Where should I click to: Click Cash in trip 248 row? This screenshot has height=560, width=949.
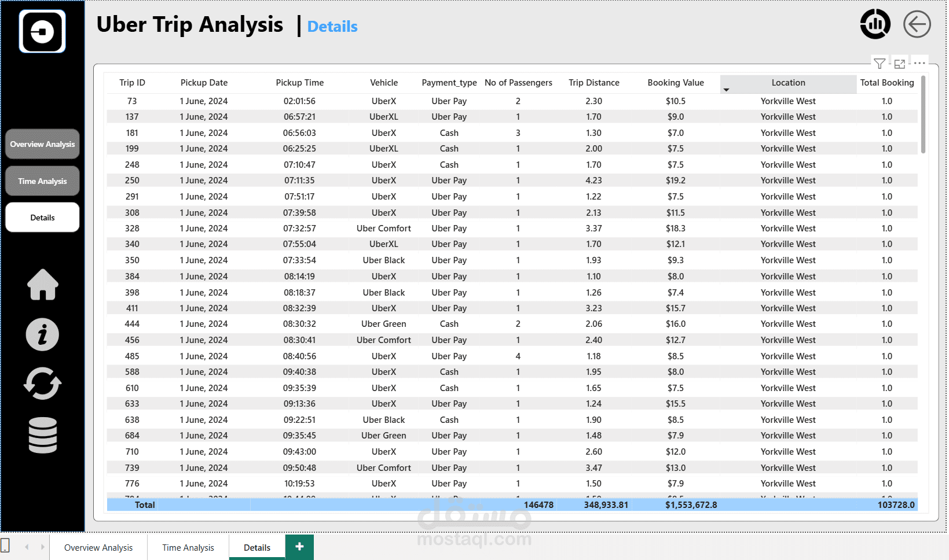449,165
